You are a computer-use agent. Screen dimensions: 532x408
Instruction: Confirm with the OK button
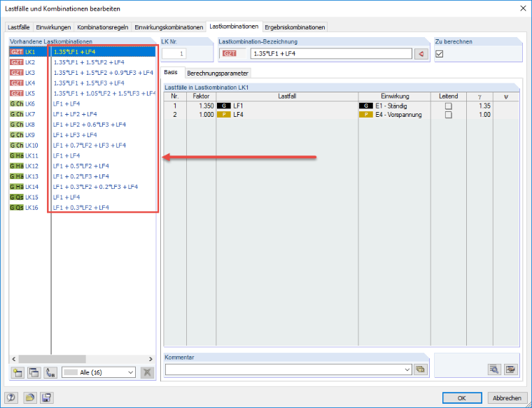tap(462, 398)
